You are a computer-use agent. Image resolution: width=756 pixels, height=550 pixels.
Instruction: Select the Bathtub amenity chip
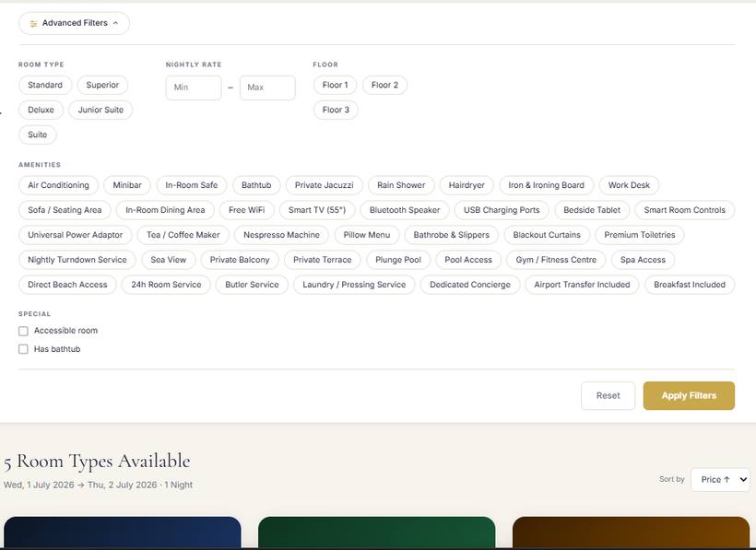[x=256, y=185]
